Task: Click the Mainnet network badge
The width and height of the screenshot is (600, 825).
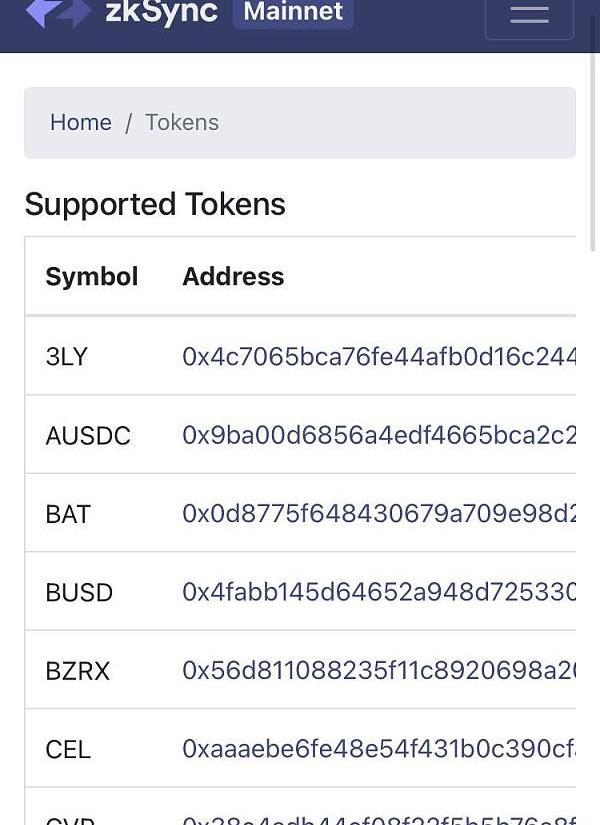Action: pos(292,12)
